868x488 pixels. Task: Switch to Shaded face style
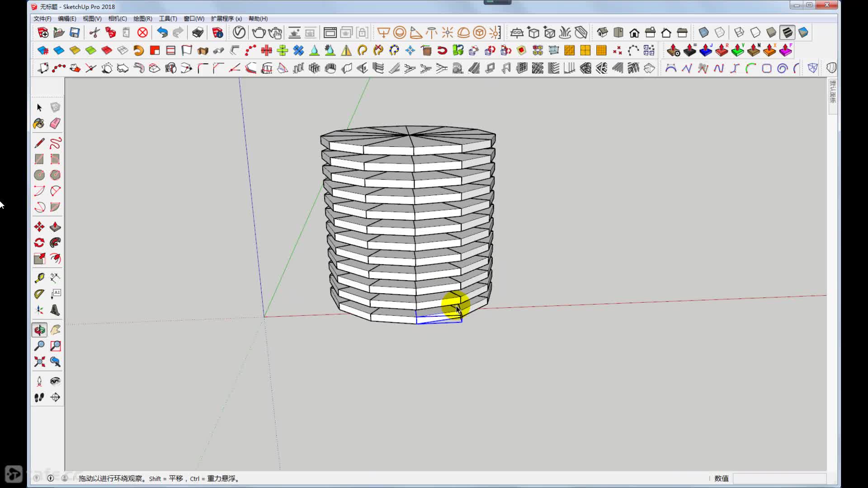click(771, 33)
